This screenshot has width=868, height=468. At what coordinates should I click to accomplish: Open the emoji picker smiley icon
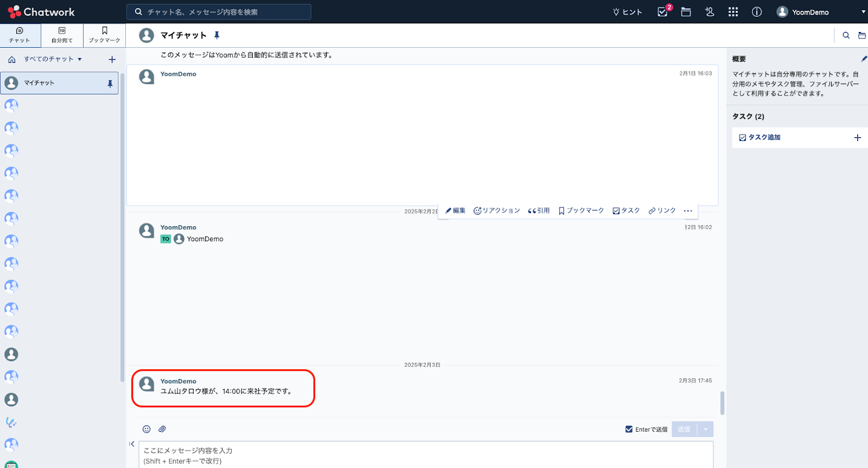tap(146, 429)
